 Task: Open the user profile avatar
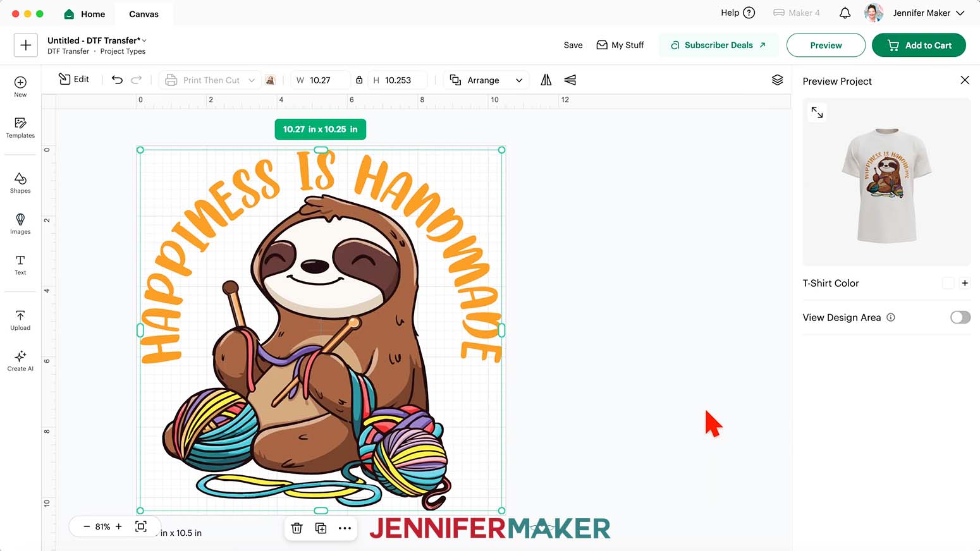click(x=874, y=13)
